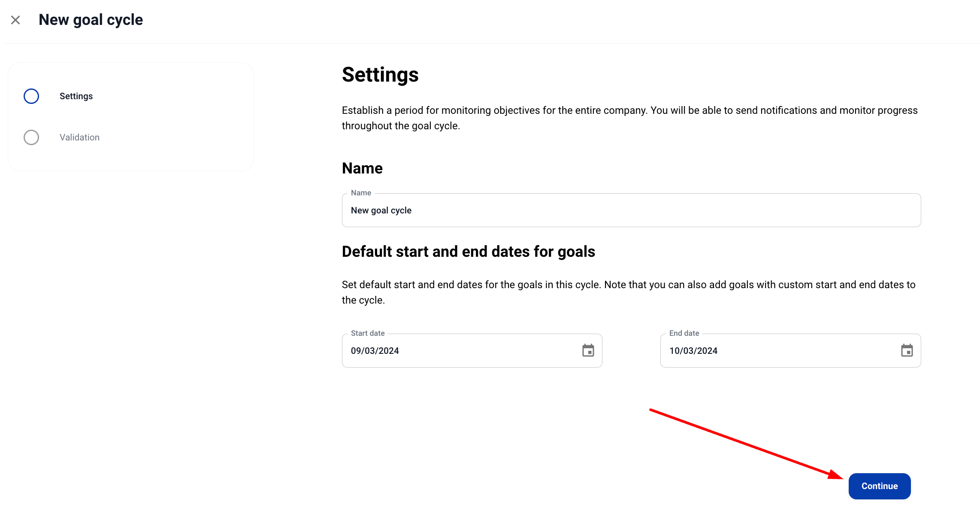Click the large Settings page heading
The image size is (980, 517).
[x=380, y=75]
